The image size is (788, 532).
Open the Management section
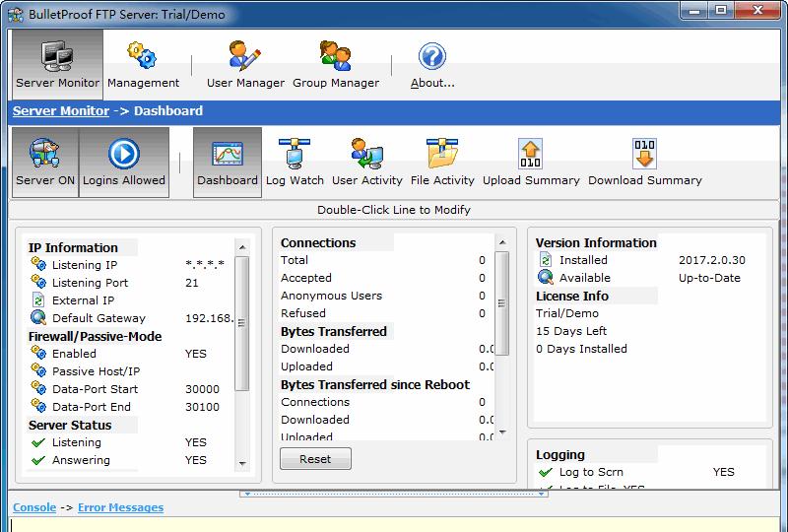(x=143, y=64)
